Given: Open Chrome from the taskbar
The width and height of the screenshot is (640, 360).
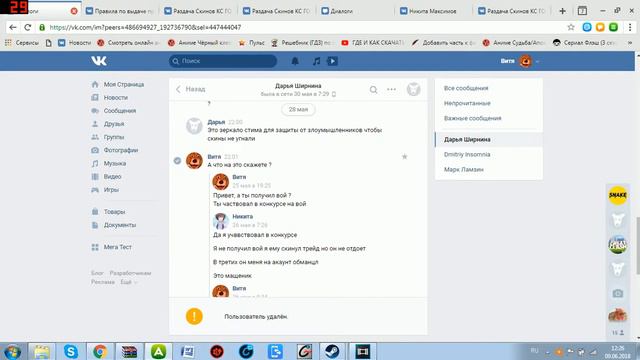Looking at the screenshot, I should pyautogui.click(x=100, y=351).
